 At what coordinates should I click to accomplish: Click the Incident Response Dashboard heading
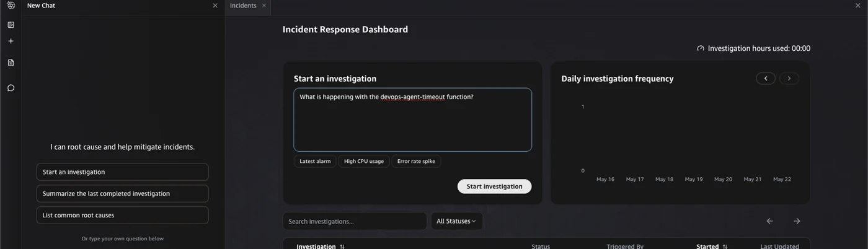pos(345,29)
